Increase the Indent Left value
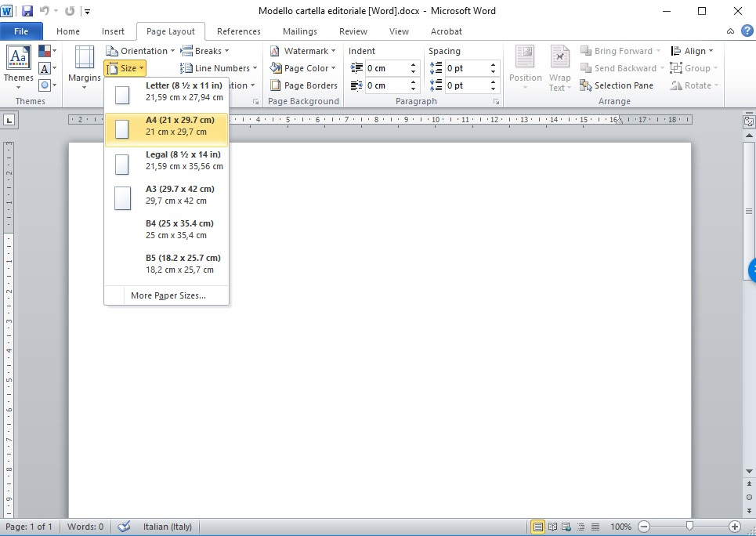This screenshot has height=536, width=756. click(413, 64)
